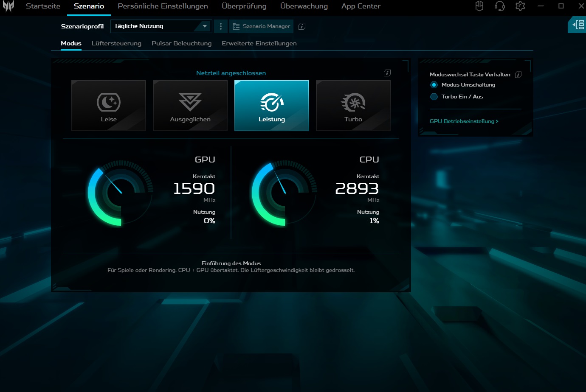Open the Überwachung menu tab
Screen dimensions: 586x392
[x=304, y=6]
